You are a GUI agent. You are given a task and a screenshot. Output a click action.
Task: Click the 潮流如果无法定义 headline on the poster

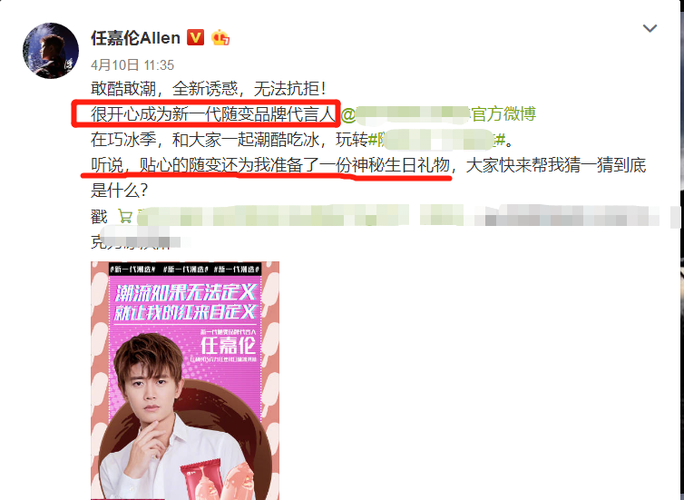(x=185, y=292)
